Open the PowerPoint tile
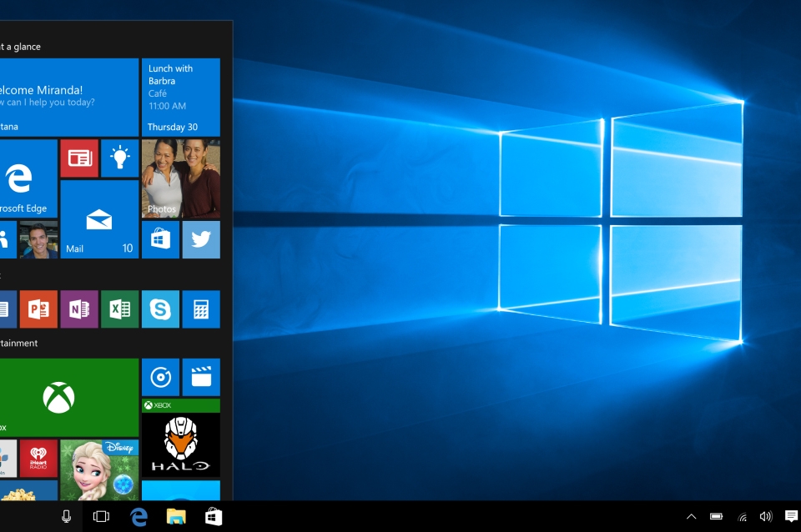801x532 pixels. [38, 309]
